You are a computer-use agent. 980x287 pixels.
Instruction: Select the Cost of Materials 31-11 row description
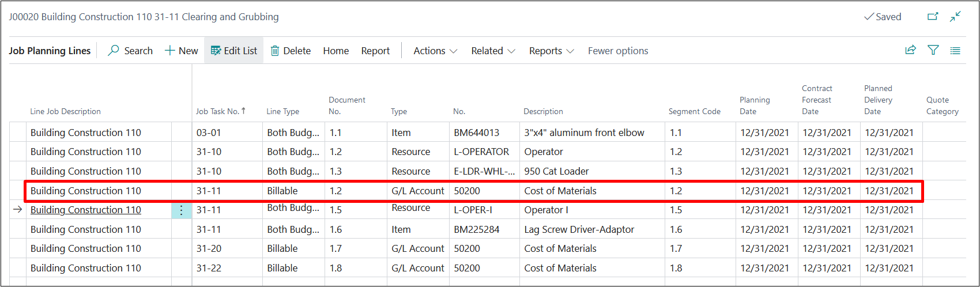click(x=560, y=191)
